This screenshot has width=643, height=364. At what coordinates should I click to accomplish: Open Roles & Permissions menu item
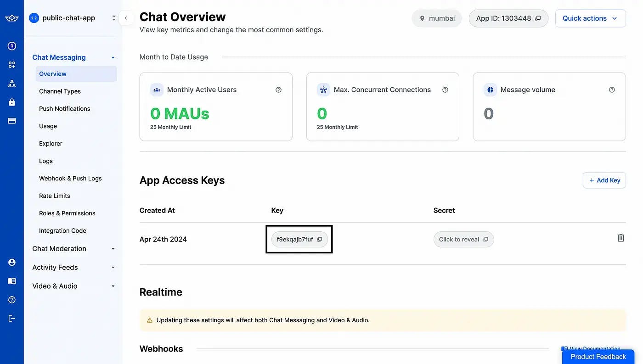click(67, 213)
